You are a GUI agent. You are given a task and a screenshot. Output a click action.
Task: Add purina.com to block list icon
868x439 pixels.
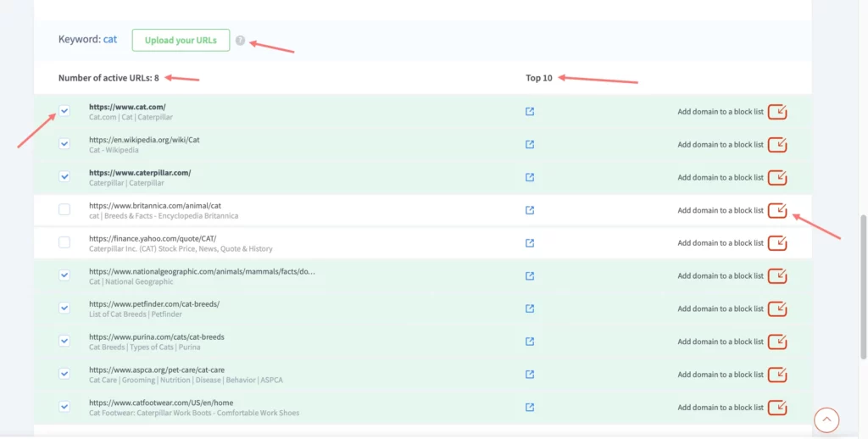pyautogui.click(x=778, y=342)
